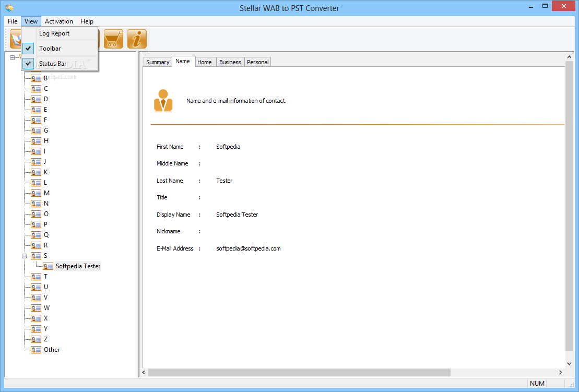Click the NUM status bar indicator

click(x=537, y=384)
